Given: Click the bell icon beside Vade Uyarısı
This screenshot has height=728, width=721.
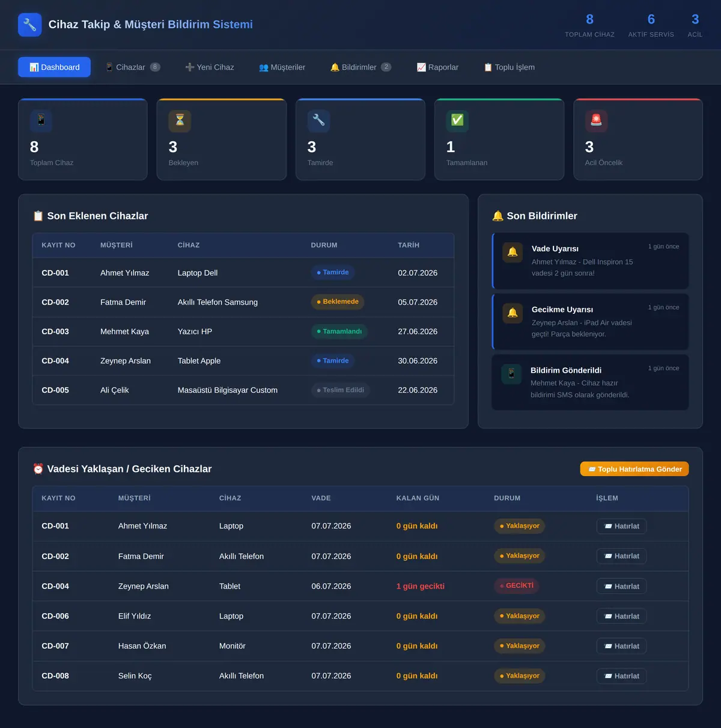Looking at the screenshot, I should 513,252.
